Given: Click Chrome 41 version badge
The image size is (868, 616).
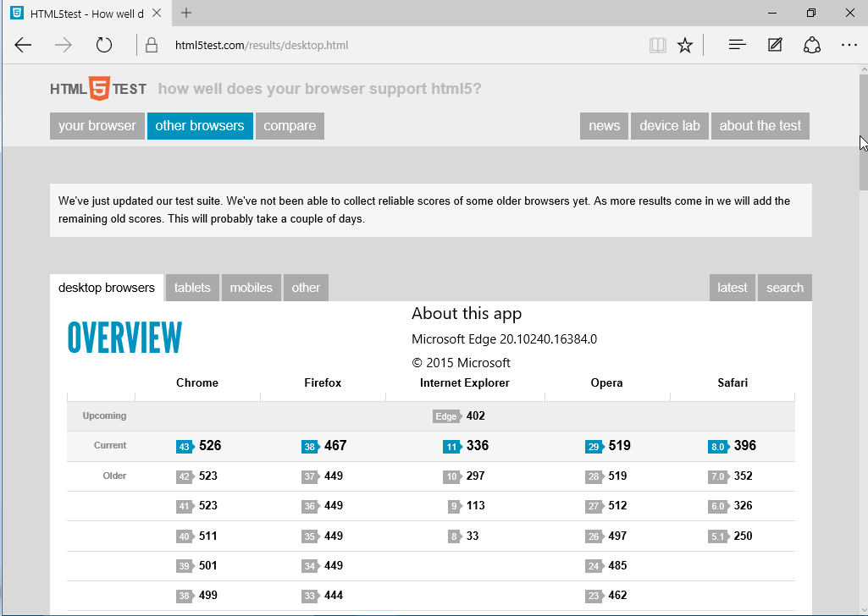Looking at the screenshot, I should pyautogui.click(x=185, y=506).
